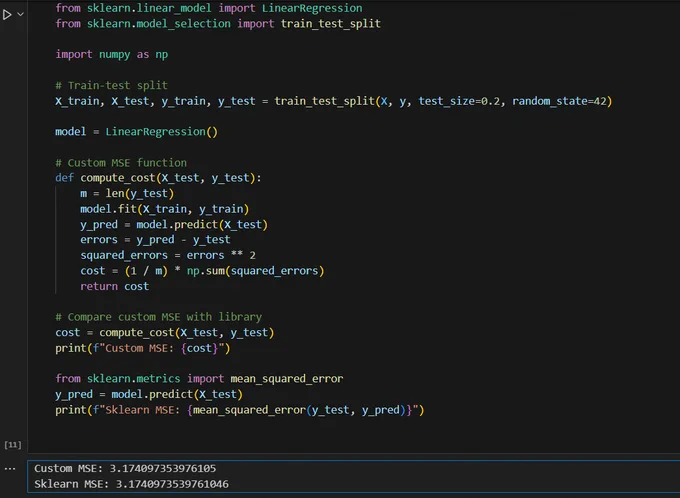Image resolution: width=680 pixels, height=498 pixels.
Task: Click the 'Sklearn MSE: 3.1740973539761046' output line
Action: point(131,484)
